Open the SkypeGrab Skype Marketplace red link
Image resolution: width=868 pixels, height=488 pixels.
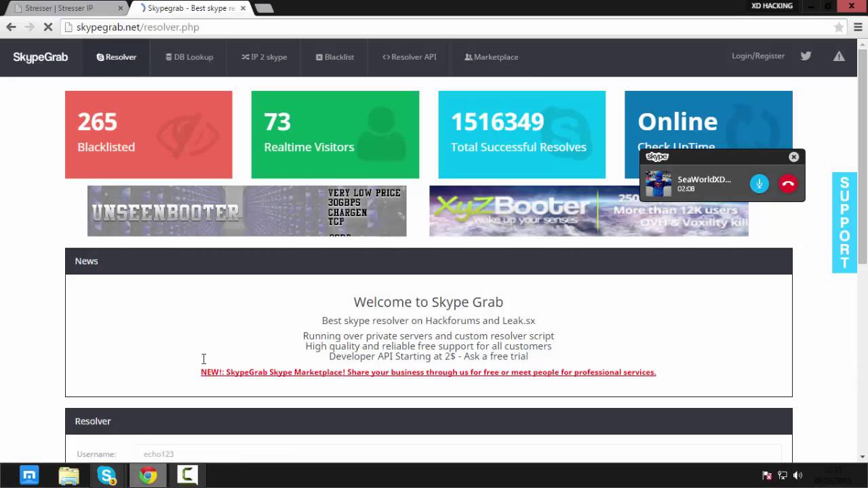click(x=429, y=372)
